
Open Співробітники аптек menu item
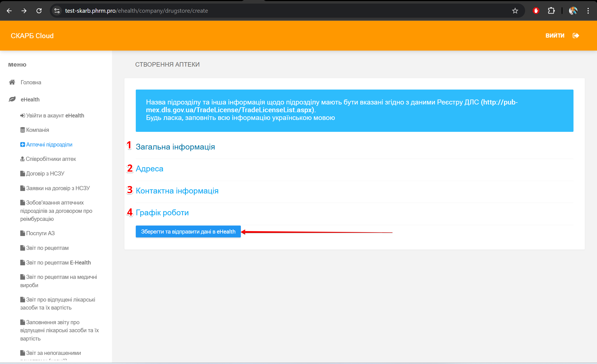(51, 159)
